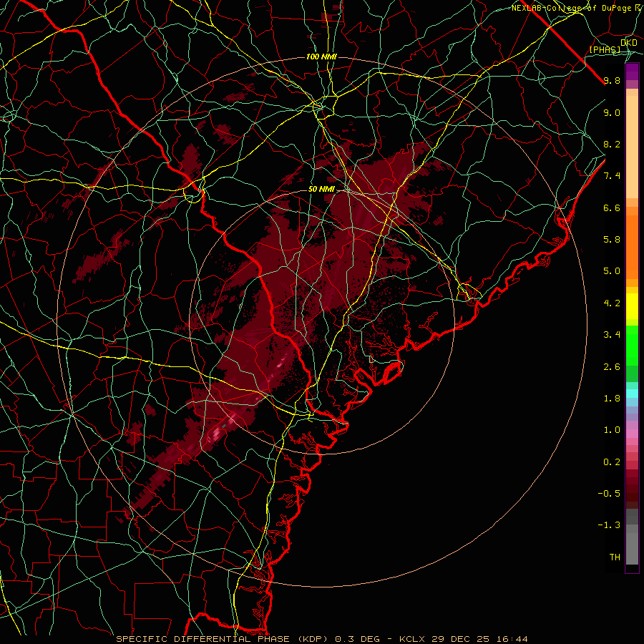
Task: Select the 8.2 value on the scale
Action: pos(612,144)
